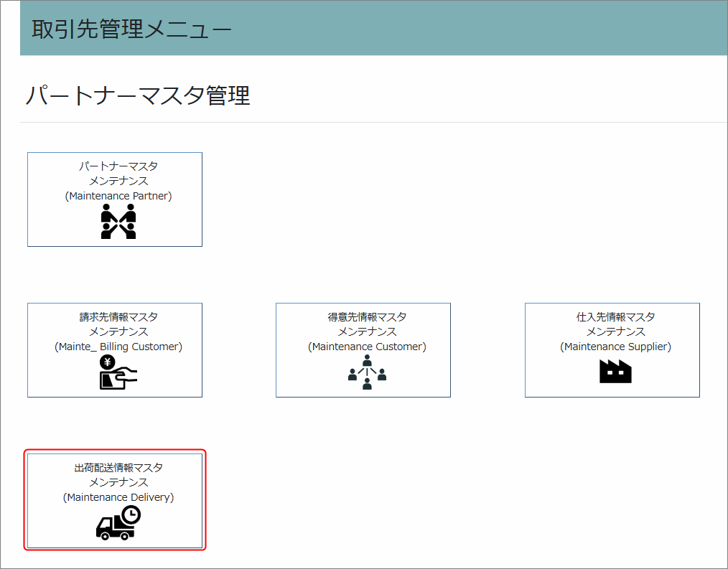Select the (Maintenance Delivery) label
728x569 pixels.
[x=118, y=497]
